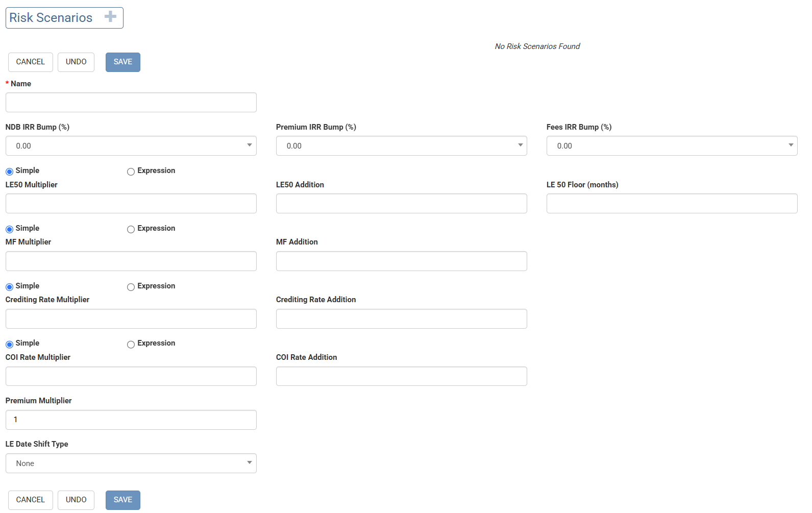The image size is (812, 513).
Task: Click the MF Addition input box
Action: click(x=401, y=261)
